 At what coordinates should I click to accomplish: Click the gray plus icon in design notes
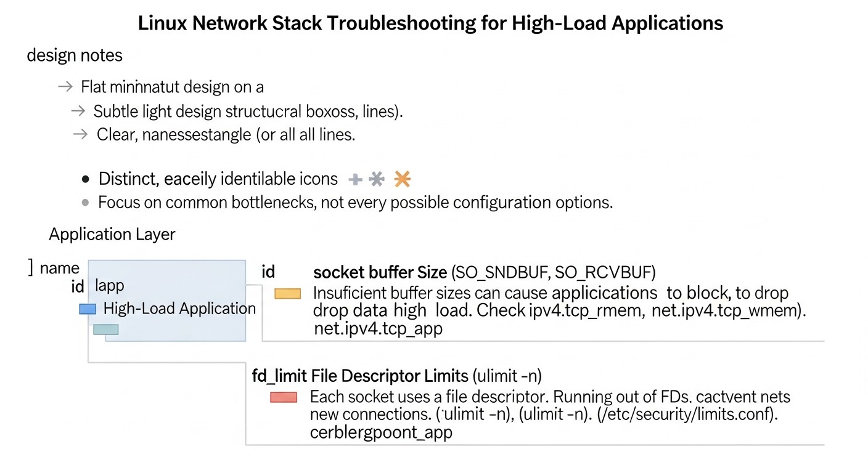click(x=355, y=179)
